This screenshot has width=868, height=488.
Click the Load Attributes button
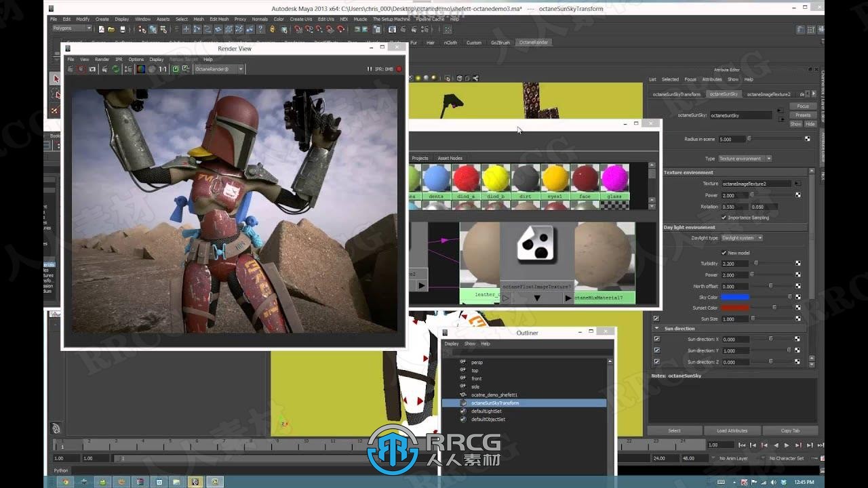732,430
